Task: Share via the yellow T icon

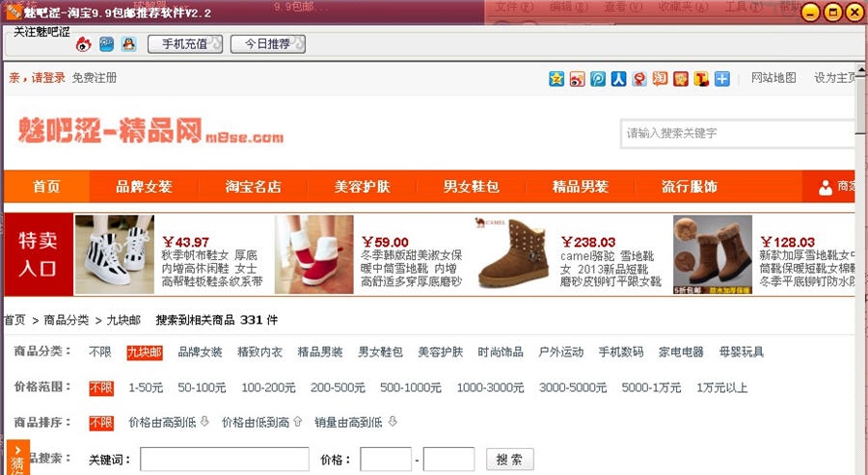Action: 701,78
